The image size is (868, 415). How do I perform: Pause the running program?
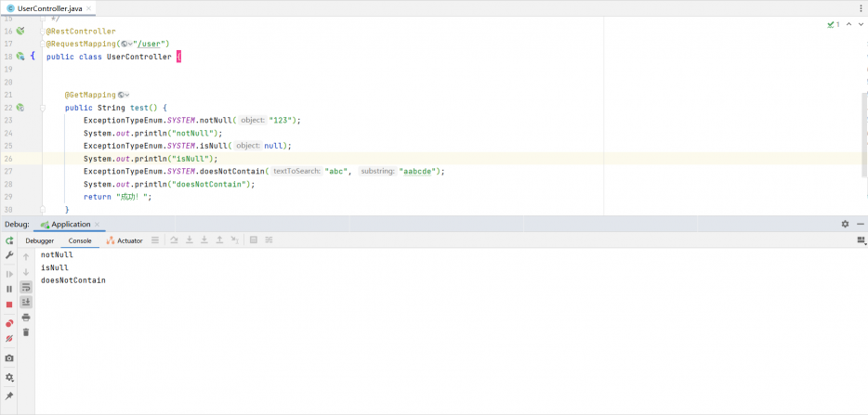click(9, 289)
